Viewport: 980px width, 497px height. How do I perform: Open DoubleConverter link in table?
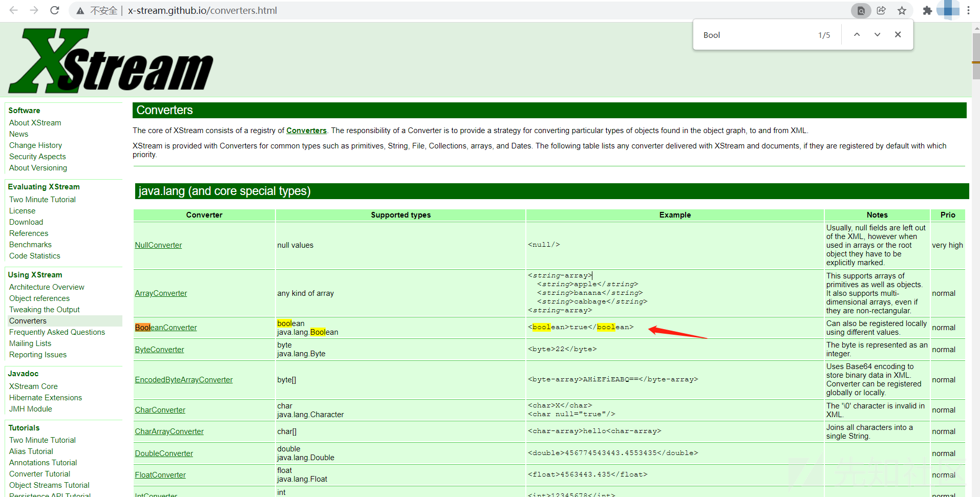(164, 453)
